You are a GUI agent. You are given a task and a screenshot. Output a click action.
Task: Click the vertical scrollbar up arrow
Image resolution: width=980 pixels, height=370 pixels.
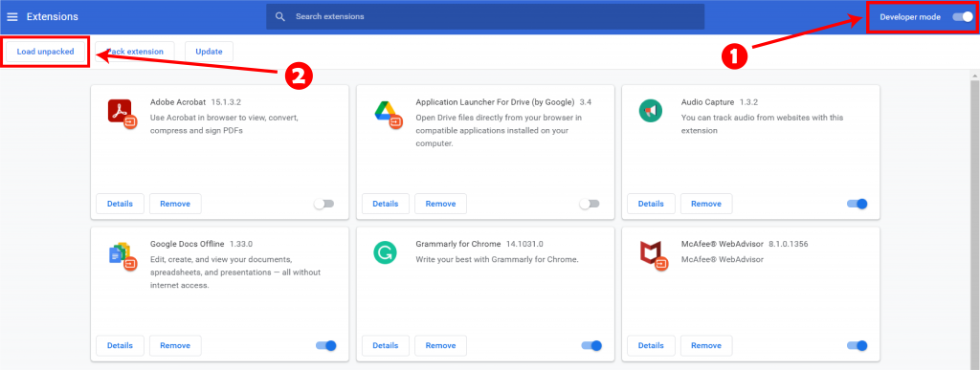[x=974, y=76]
